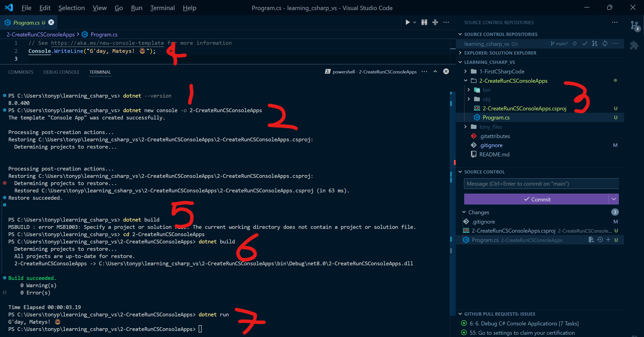
Task: Open the Commit button dropdown arrow
Action: [614, 199]
